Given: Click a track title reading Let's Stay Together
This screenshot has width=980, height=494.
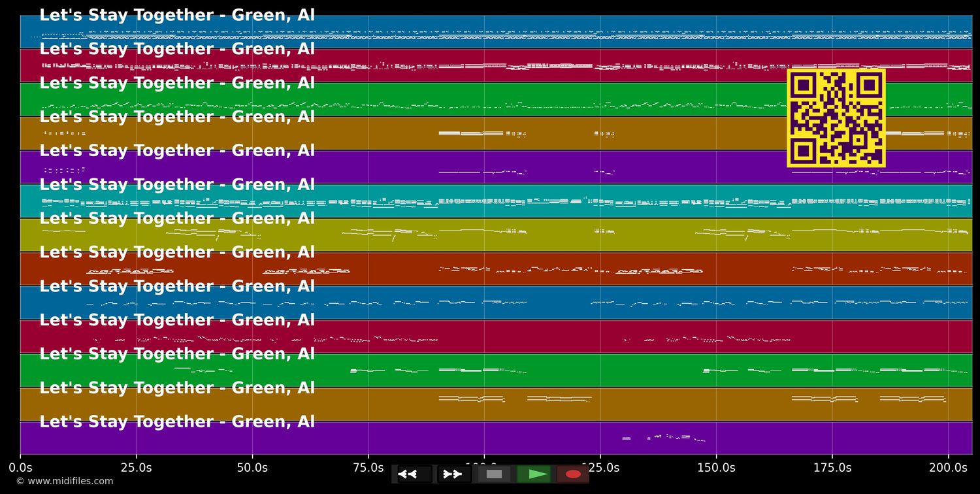Looking at the screenshot, I should click(x=176, y=14).
